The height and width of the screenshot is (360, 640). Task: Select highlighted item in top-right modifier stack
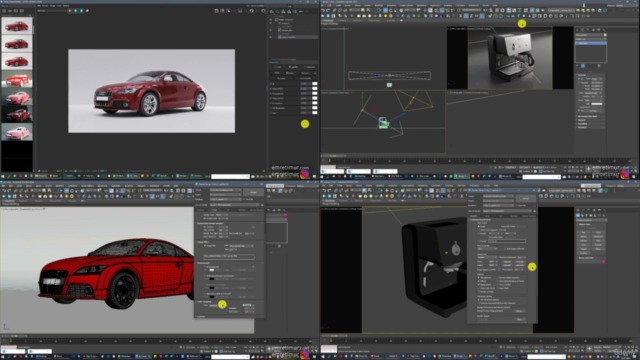591,43
